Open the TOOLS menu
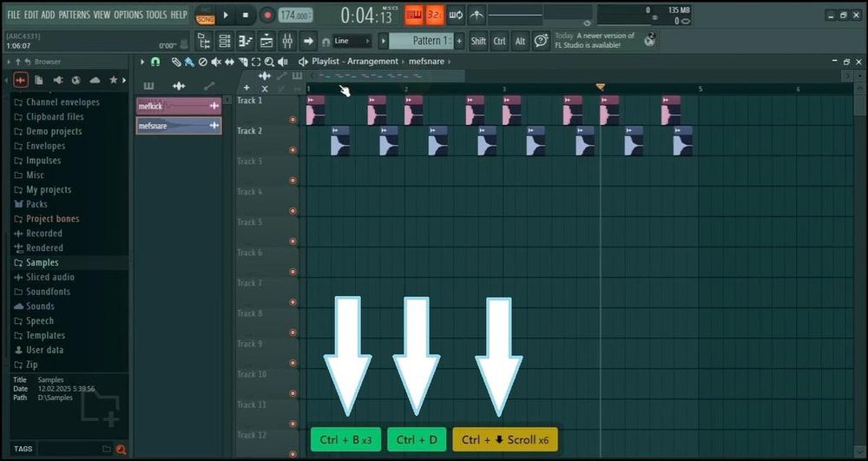 point(156,15)
